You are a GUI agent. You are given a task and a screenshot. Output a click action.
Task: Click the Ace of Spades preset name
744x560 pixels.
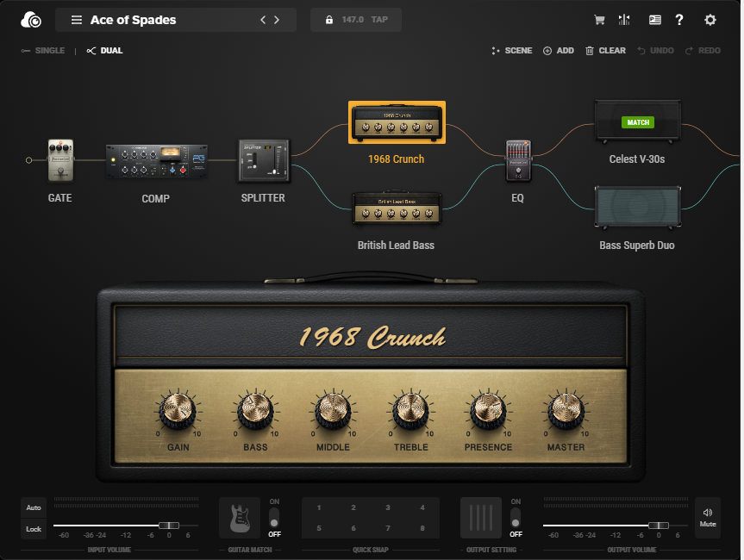134,20
